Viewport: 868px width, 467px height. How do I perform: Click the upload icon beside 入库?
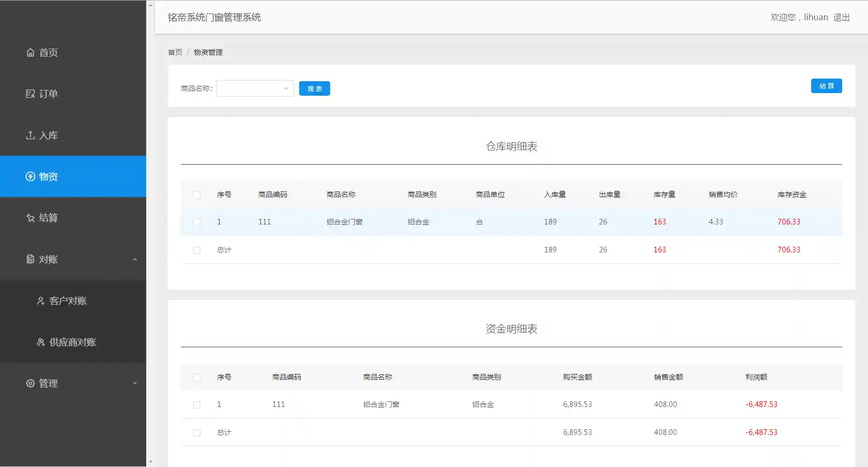30,135
